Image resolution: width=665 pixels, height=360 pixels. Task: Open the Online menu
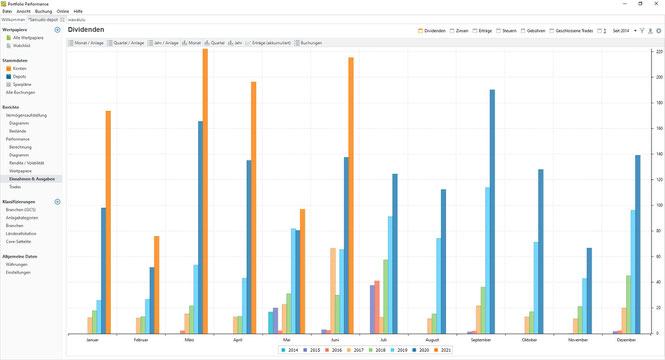click(x=63, y=11)
